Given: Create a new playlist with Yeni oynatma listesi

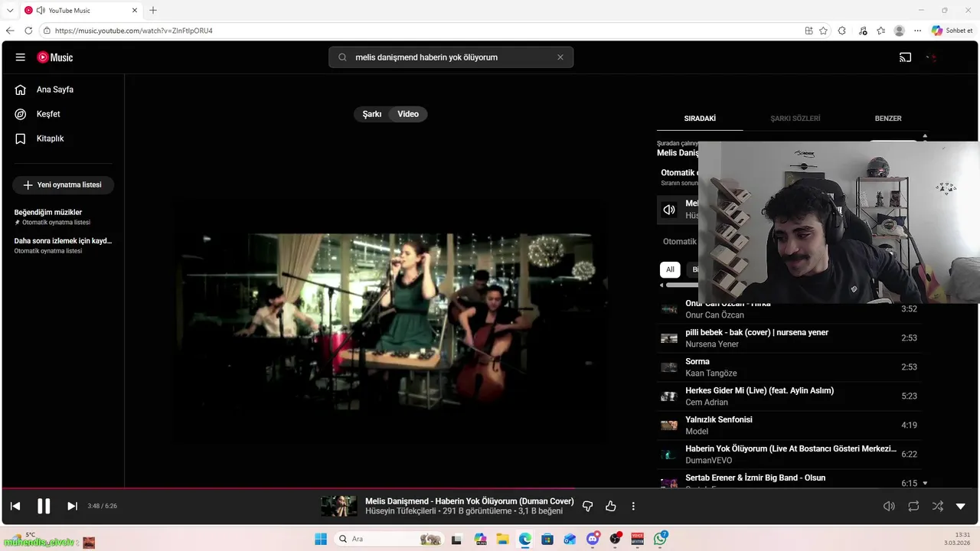Looking at the screenshot, I should tap(63, 185).
